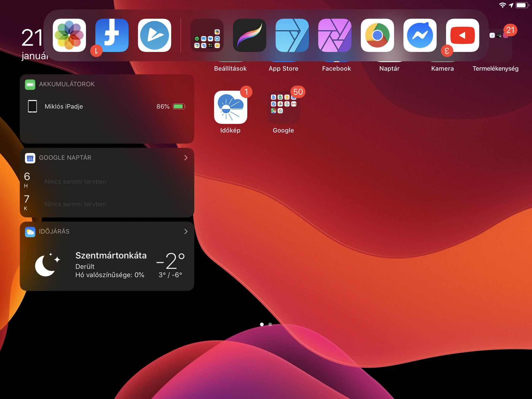This screenshot has height=399, width=532.
Task: Tap the Termelékenység folder label
Action: point(496,69)
